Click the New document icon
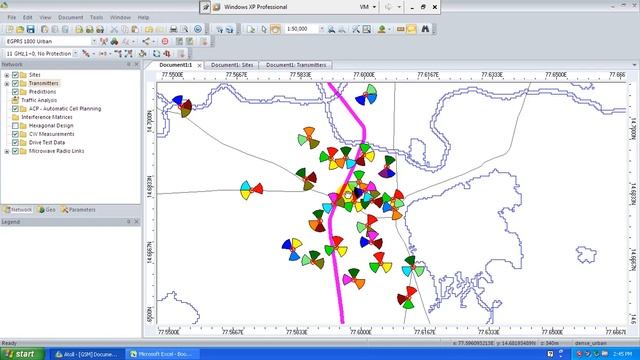The height and width of the screenshot is (360, 640). click(x=9, y=29)
